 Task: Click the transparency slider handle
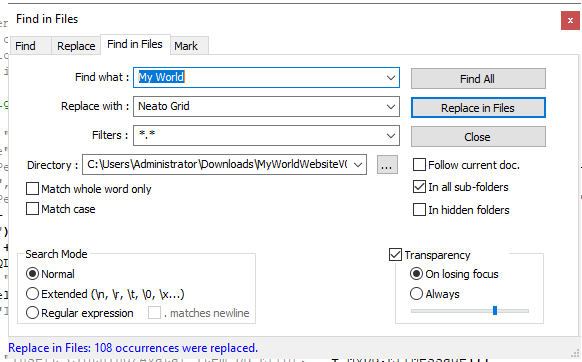(x=495, y=310)
